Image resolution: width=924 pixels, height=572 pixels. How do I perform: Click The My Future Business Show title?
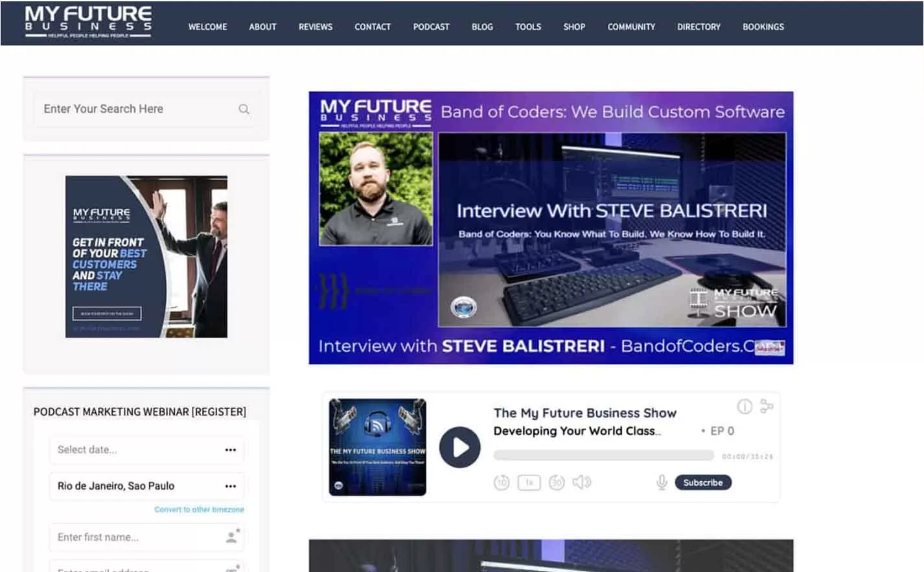tap(584, 413)
